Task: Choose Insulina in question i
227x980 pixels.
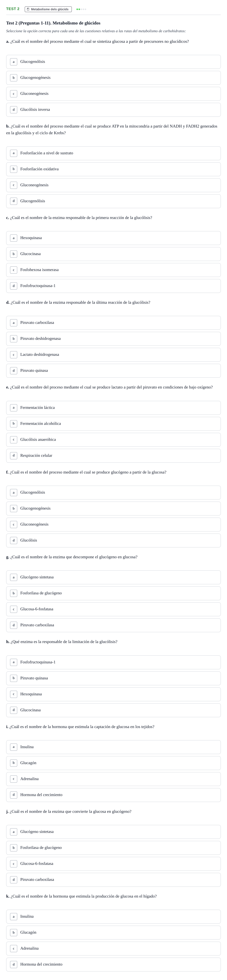Action: coord(113,747)
